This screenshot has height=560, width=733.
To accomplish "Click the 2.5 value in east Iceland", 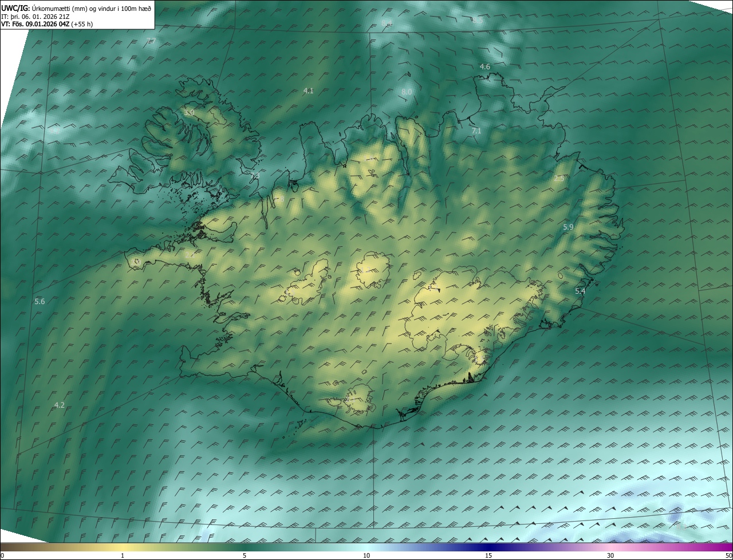I will (x=559, y=179).
